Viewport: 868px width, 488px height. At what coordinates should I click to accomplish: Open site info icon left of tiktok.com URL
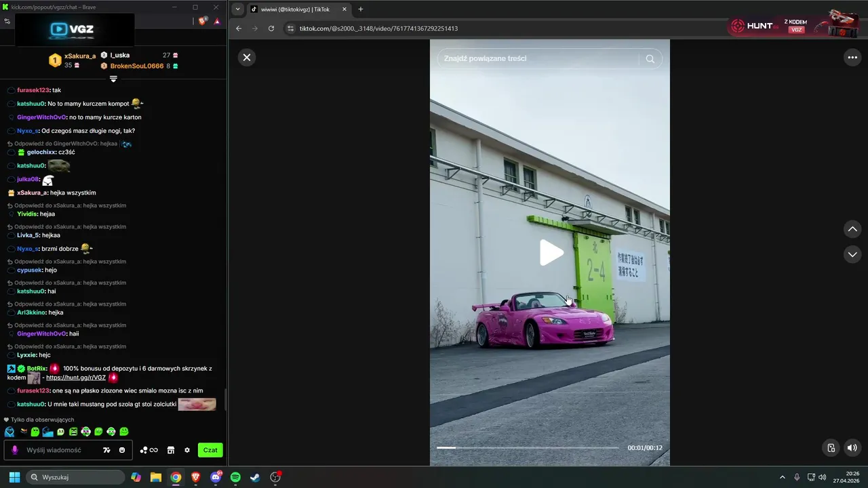[x=291, y=28]
